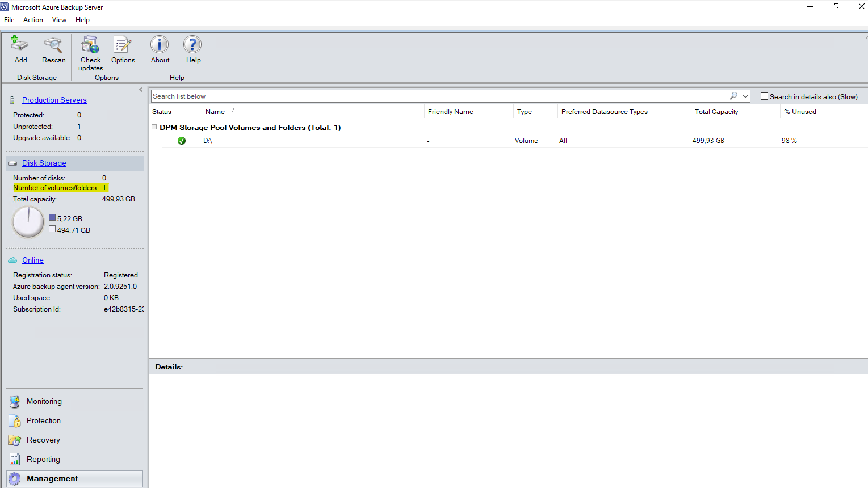
Task: Click the agent version 2.0.9251.0 value
Action: click(x=120, y=287)
